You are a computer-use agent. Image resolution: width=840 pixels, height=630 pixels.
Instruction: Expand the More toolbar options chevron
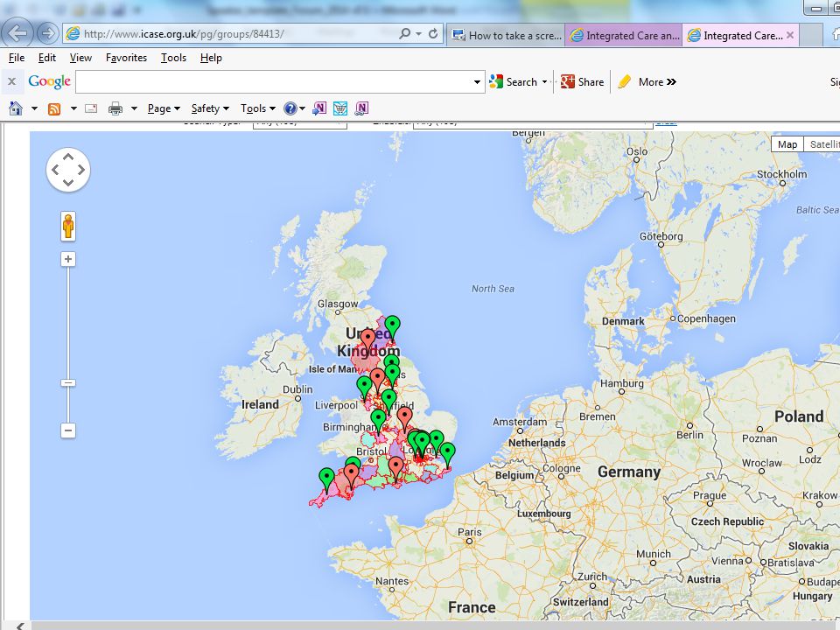[672, 82]
